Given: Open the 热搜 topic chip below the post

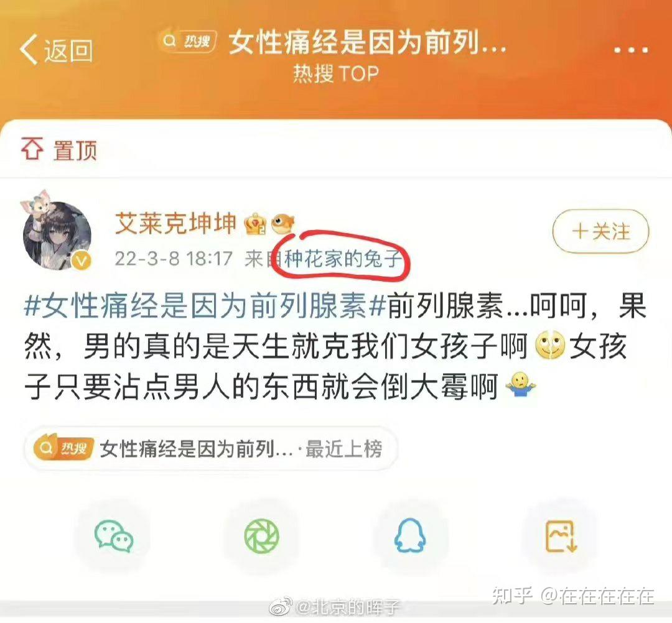Looking at the screenshot, I should (x=210, y=449).
